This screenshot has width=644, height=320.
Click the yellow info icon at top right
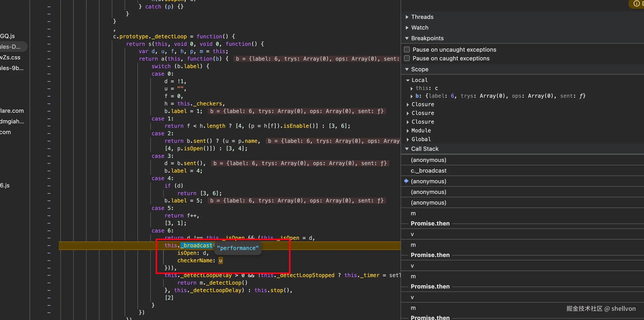(636, 3)
